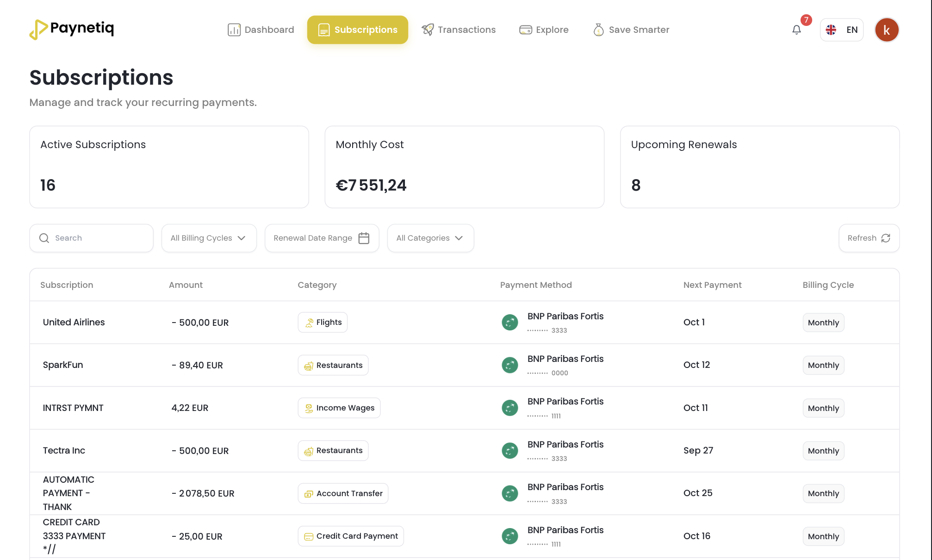Open the Explore section

pyautogui.click(x=544, y=30)
